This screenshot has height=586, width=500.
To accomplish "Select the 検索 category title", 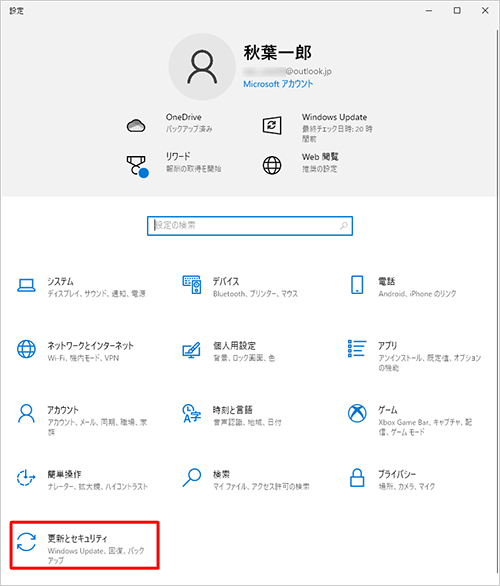I will (x=221, y=474).
